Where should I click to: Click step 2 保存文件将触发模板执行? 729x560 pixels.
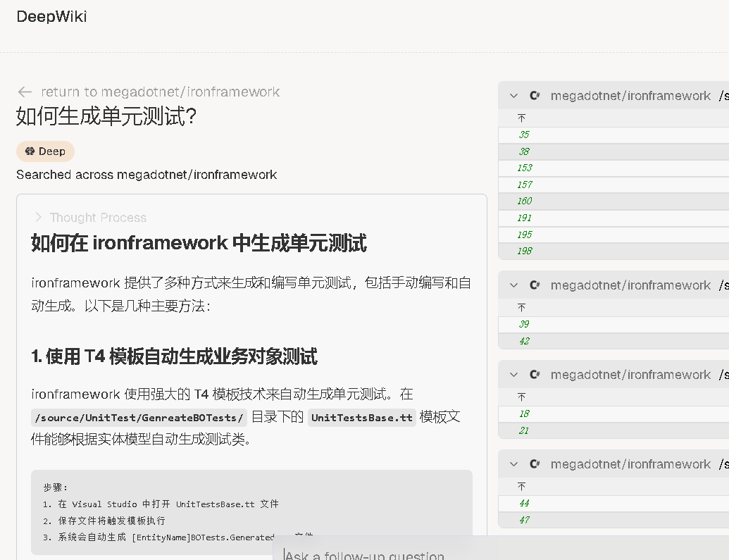click(104, 521)
